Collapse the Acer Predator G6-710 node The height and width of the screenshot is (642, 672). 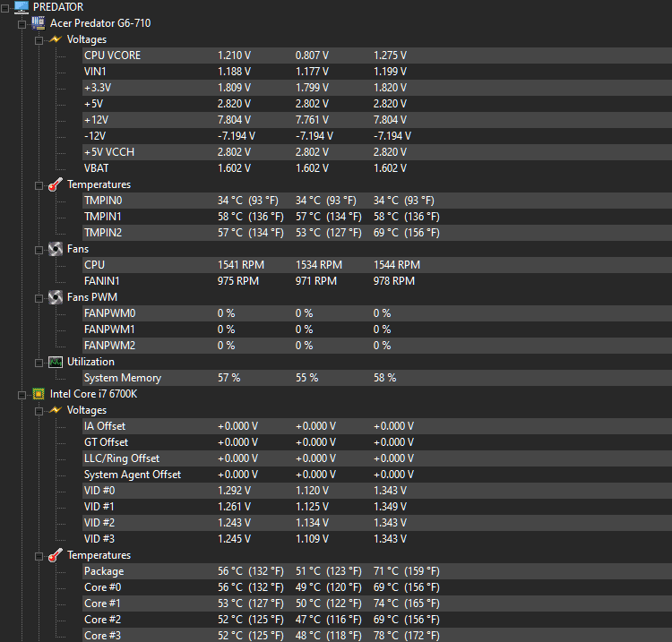[x=22, y=24]
